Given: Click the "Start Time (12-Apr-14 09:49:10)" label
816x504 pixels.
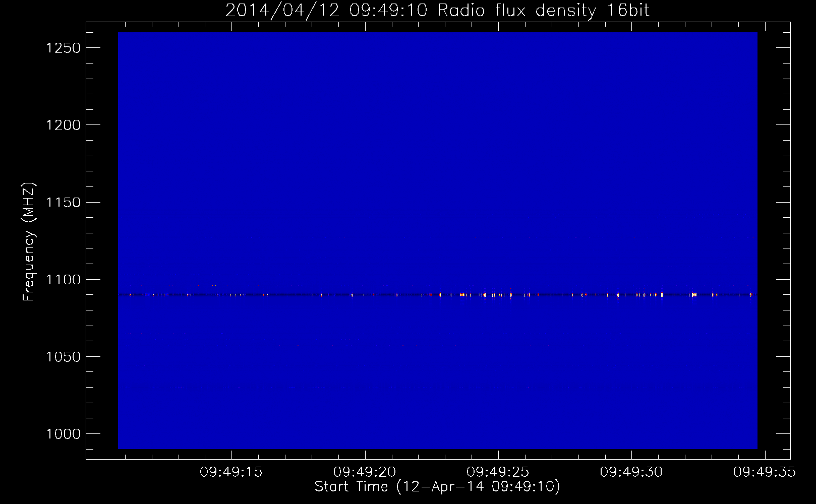Looking at the screenshot, I should [x=437, y=487].
